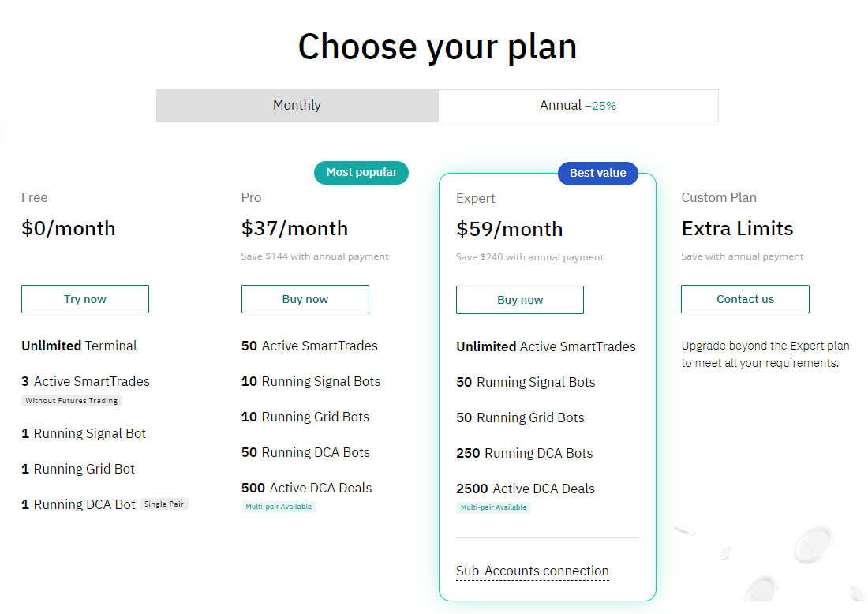Viewport: 868px width, 614px height.
Task: Click Save $144 with annual payment text
Action: click(315, 256)
